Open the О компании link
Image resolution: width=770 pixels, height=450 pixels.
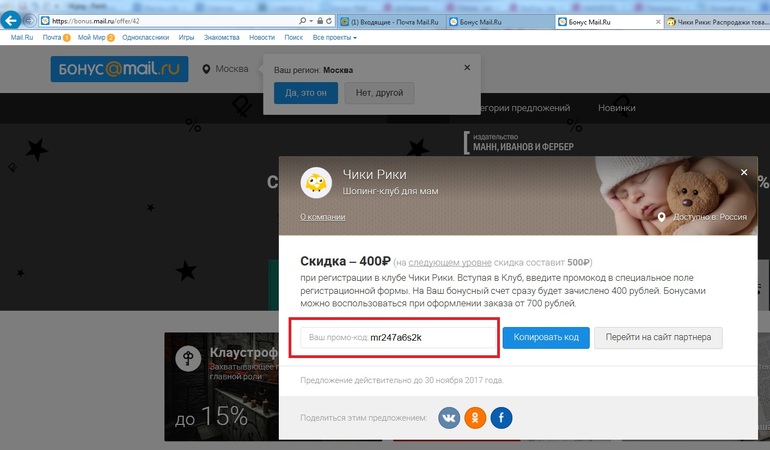pos(324,217)
